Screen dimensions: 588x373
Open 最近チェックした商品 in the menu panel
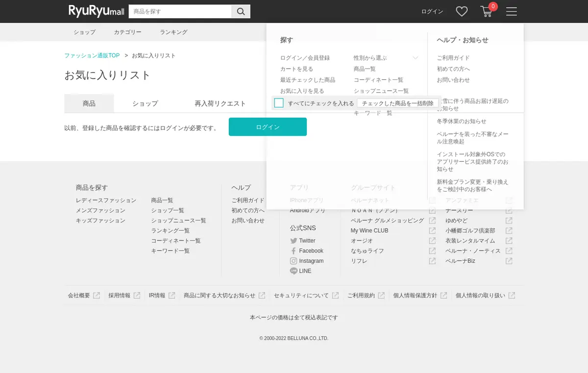point(308,80)
